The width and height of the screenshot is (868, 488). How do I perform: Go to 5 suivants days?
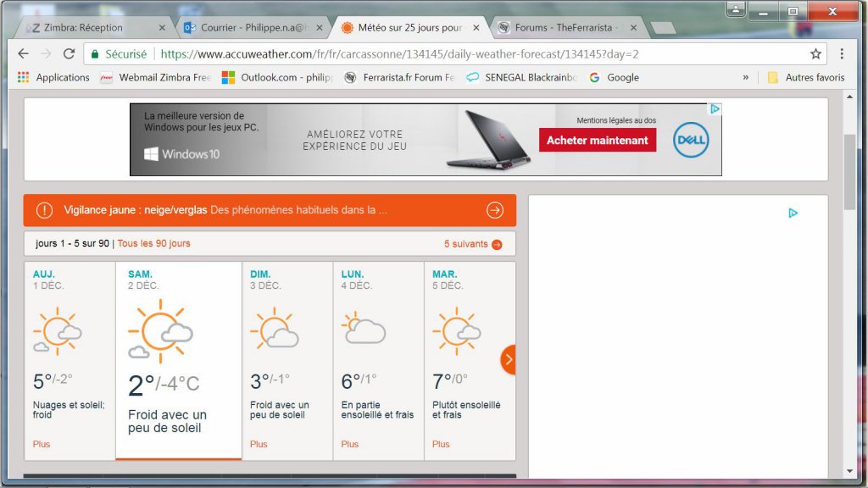(x=465, y=244)
